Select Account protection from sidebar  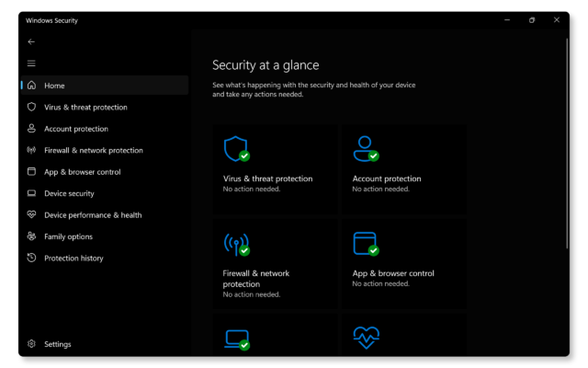(76, 129)
